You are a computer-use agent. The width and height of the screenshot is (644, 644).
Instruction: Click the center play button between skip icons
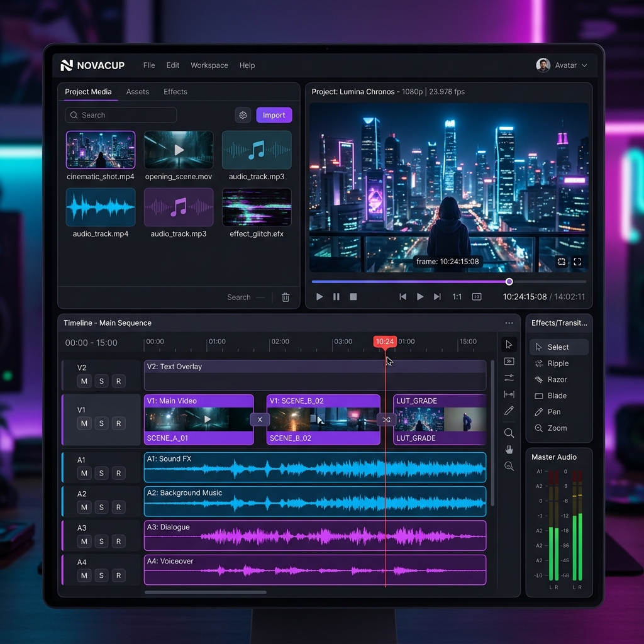(x=419, y=297)
